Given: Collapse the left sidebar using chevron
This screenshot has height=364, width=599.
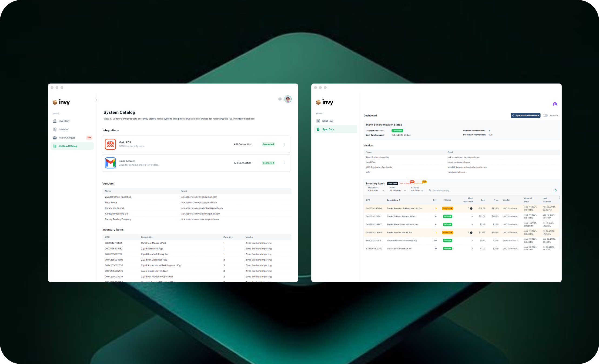Looking at the screenshot, I should point(96,100).
